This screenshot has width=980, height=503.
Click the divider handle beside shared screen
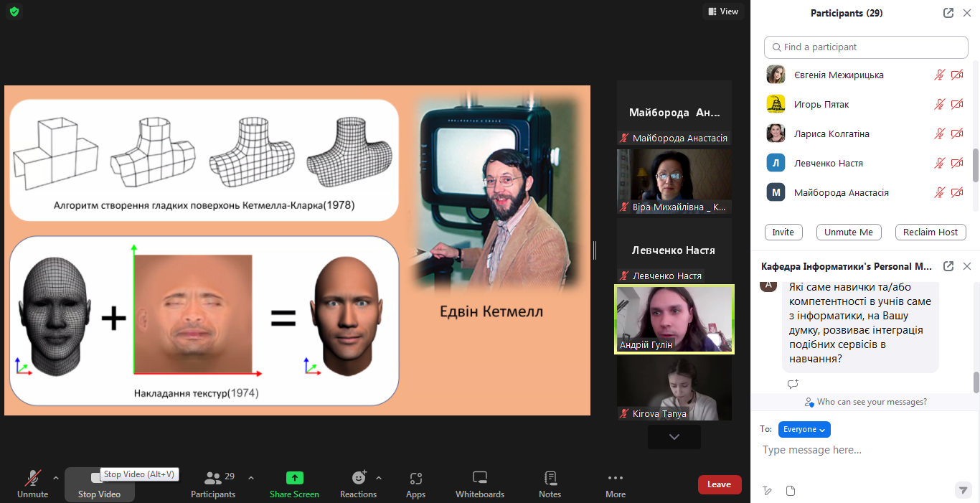click(x=595, y=250)
